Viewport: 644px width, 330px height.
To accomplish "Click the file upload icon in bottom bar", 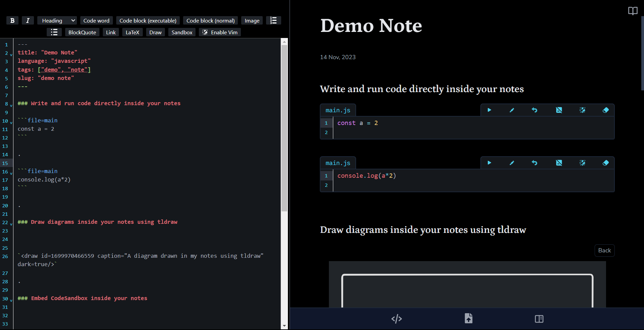I will point(469,318).
